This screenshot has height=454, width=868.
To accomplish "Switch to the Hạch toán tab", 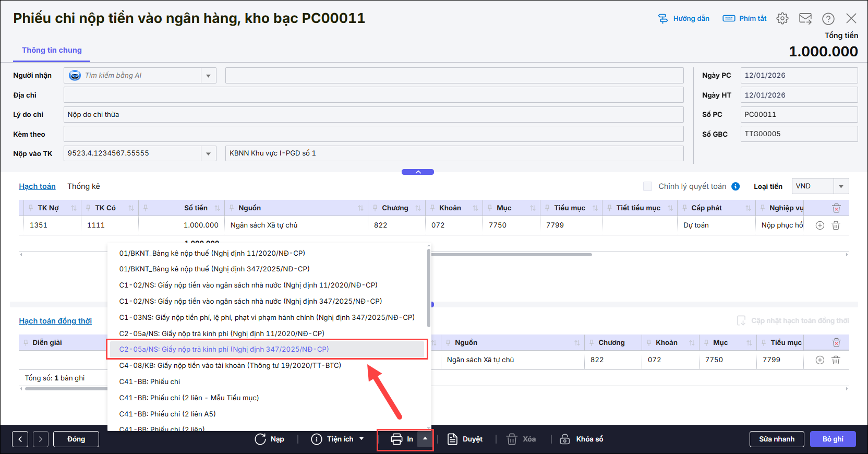I will 37,186.
